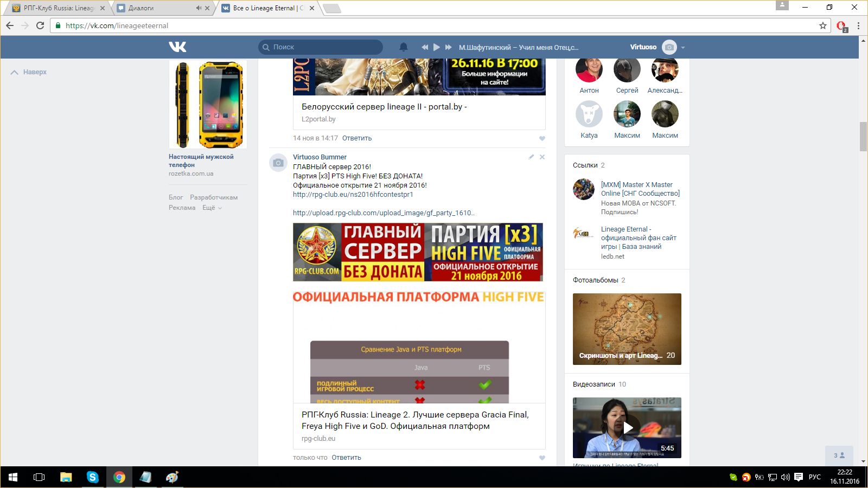Play the current audio track
Image resolution: width=868 pixels, height=488 pixels.
437,47
